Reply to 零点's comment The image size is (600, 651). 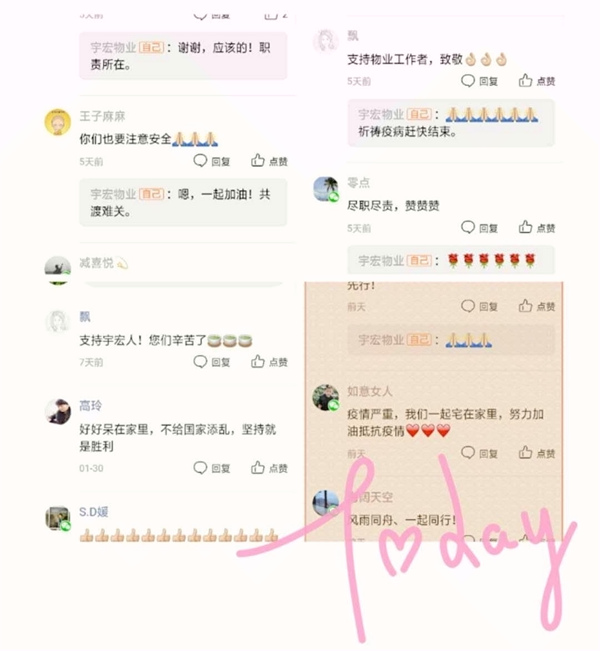[x=480, y=228]
